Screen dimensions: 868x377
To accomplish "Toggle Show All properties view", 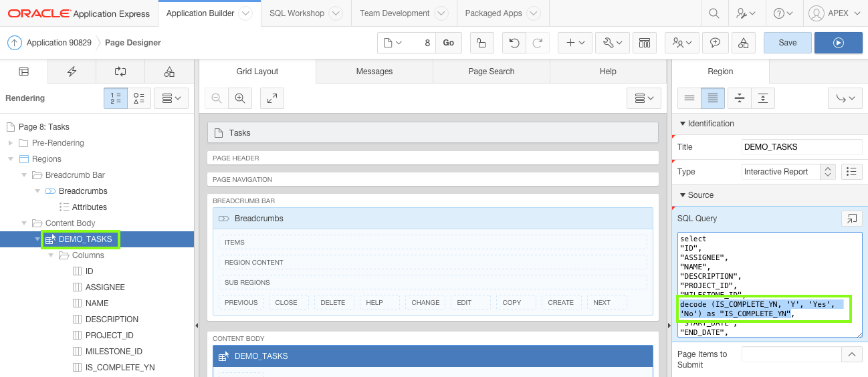I will click(713, 98).
